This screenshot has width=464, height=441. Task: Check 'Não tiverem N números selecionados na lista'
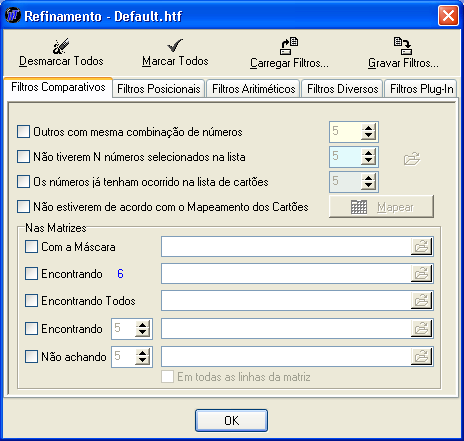tap(23, 157)
